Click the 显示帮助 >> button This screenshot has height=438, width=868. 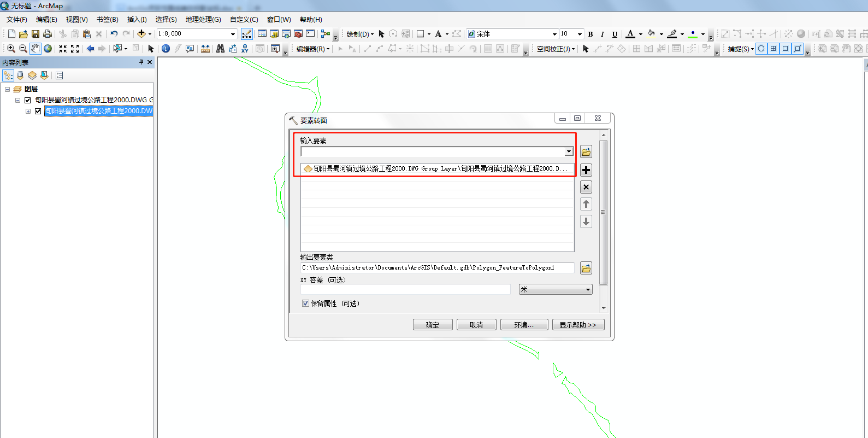pos(578,325)
